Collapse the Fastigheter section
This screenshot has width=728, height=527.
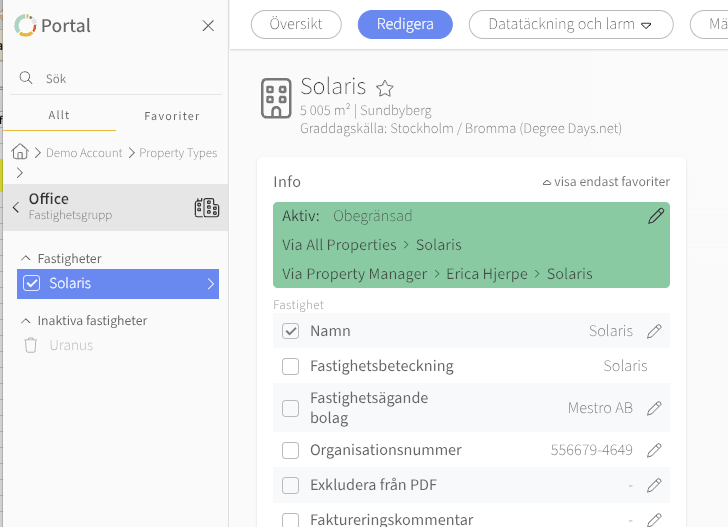click(26, 259)
